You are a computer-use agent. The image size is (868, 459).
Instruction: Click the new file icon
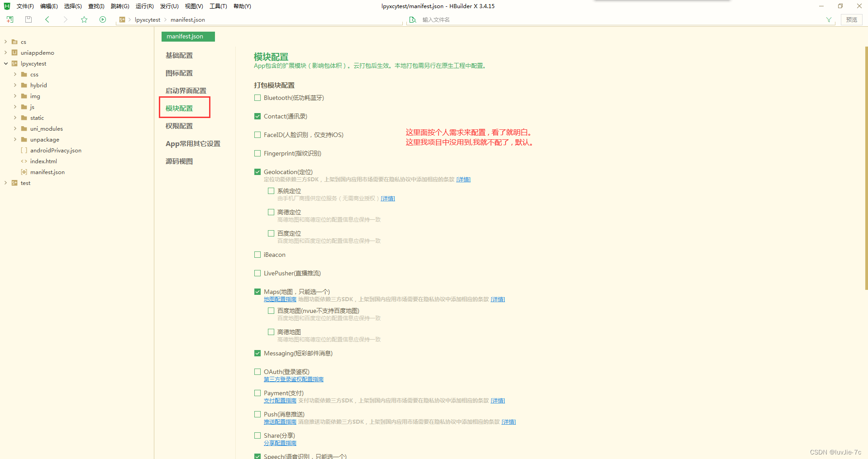10,19
